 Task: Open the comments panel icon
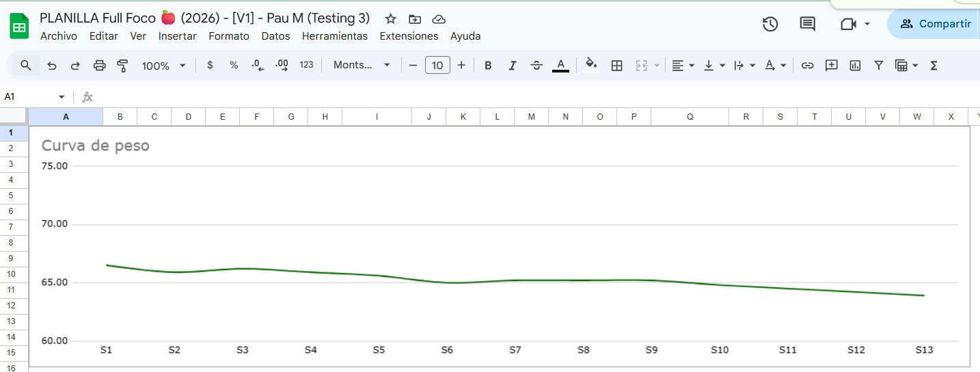tap(807, 24)
